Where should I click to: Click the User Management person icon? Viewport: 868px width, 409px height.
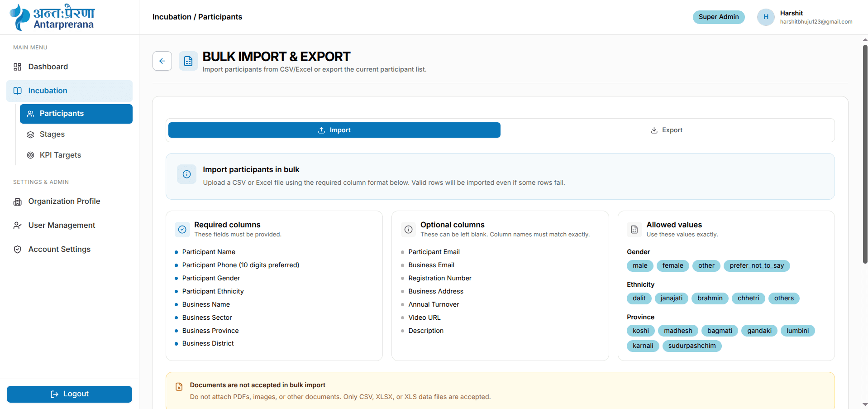click(18, 226)
